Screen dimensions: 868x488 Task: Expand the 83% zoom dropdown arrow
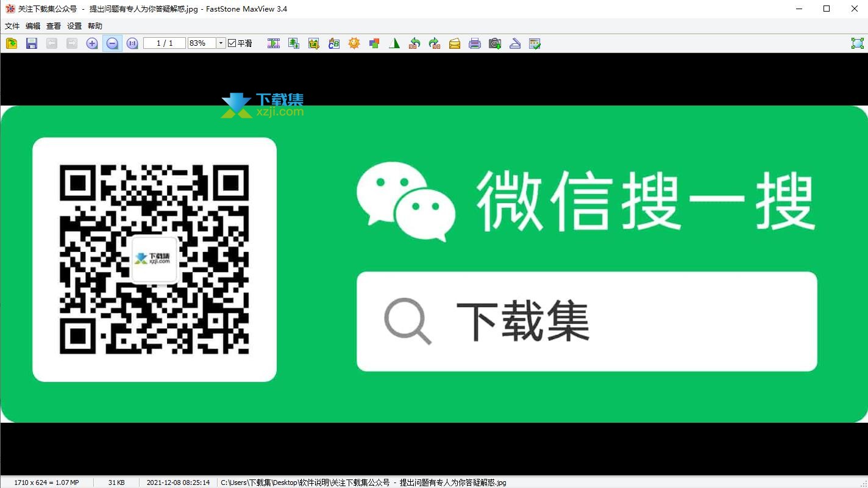point(221,43)
